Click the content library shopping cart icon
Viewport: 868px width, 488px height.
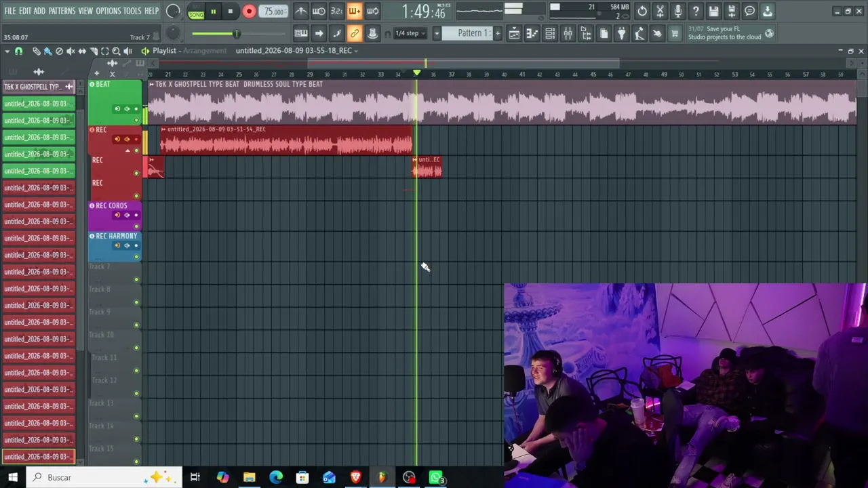(x=675, y=34)
